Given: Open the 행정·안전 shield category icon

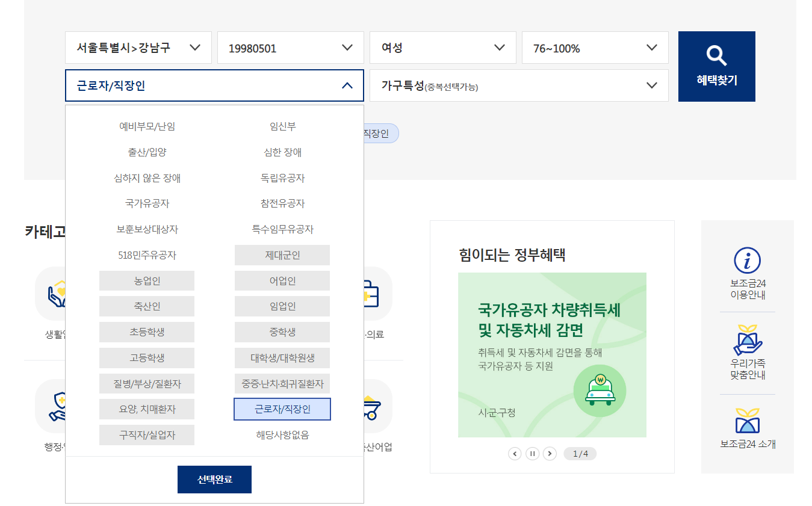Looking at the screenshot, I should 51,406.
